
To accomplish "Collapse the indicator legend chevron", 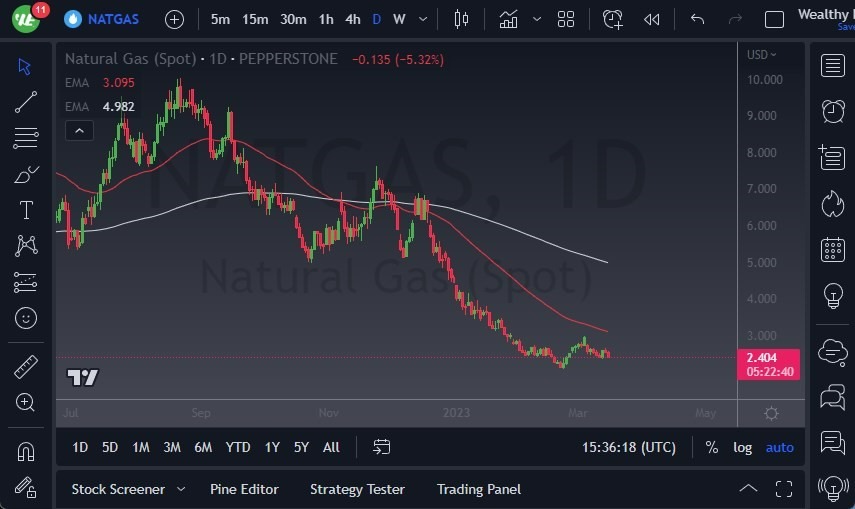I will click(78, 130).
